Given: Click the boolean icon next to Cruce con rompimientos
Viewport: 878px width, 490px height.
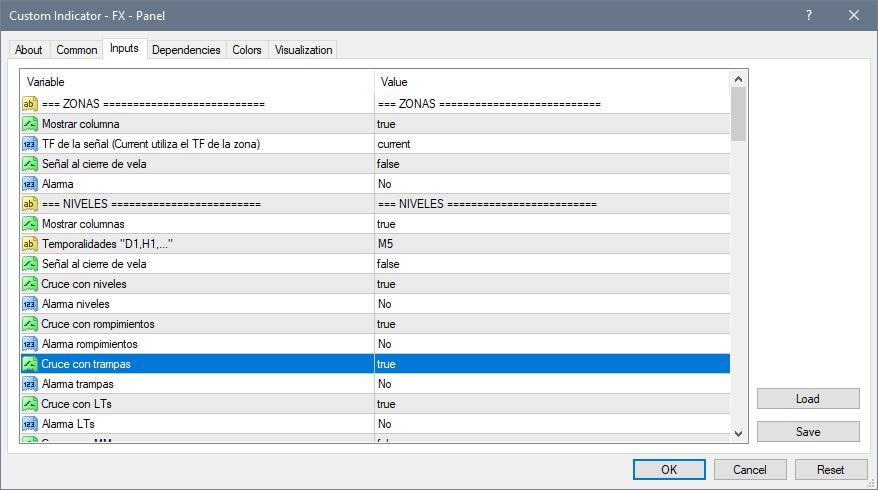Looking at the screenshot, I should 29,324.
